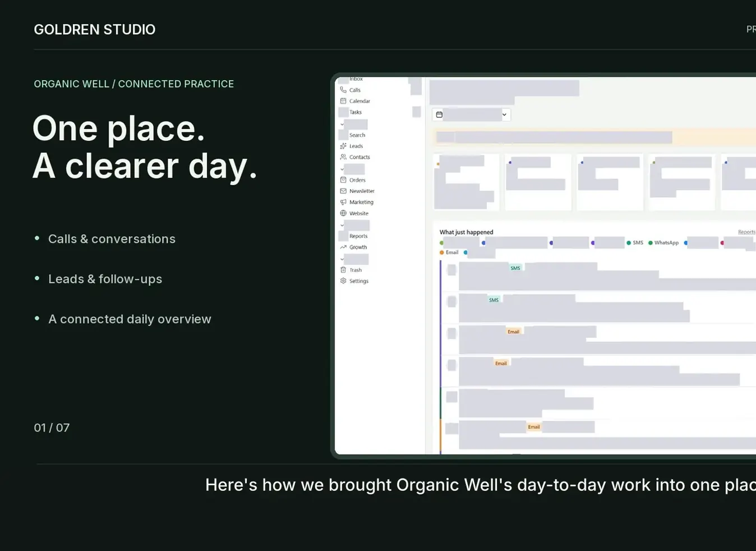Click the Leads sparkle icon
Viewport: 756px width, 551px height.
[343, 146]
